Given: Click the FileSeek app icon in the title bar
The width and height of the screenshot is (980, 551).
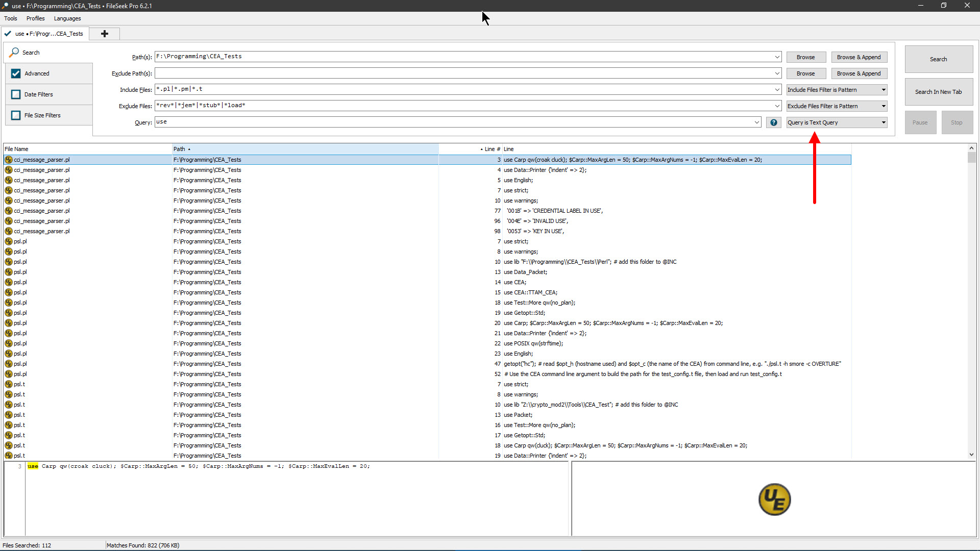Looking at the screenshot, I should tap(5, 6).
